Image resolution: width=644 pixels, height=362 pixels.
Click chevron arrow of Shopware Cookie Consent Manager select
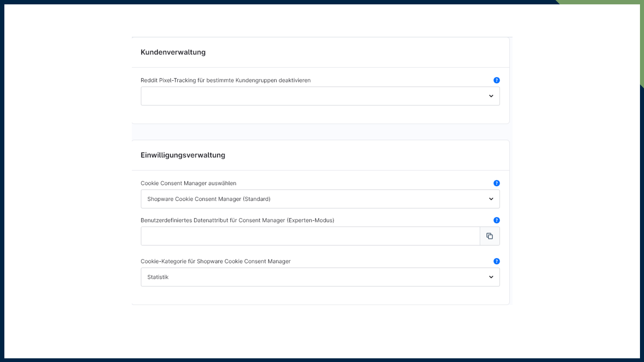(491, 199)
